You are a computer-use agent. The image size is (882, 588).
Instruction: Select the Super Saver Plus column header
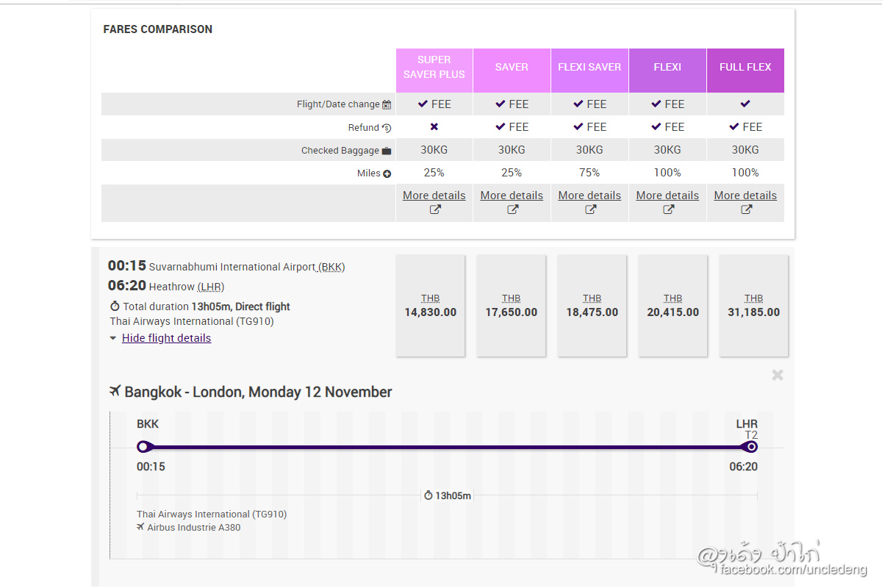point(434,67)
